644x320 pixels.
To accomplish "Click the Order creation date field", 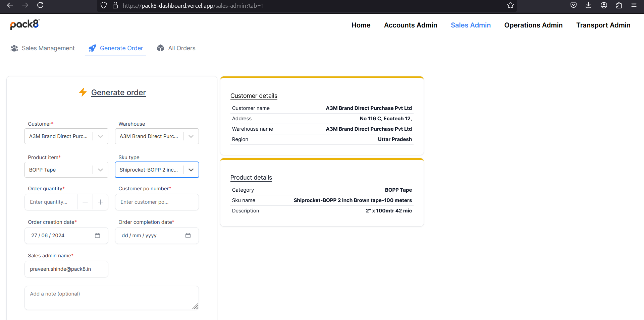I will tap(66, 236).
